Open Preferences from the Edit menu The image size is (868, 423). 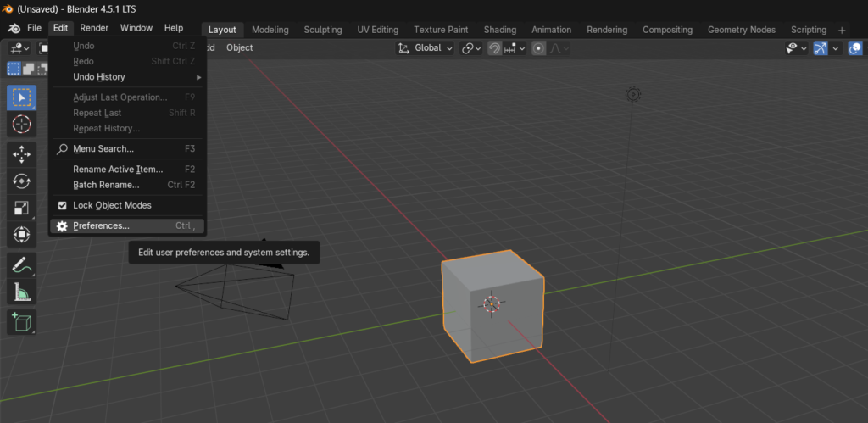tap(102, 226)
